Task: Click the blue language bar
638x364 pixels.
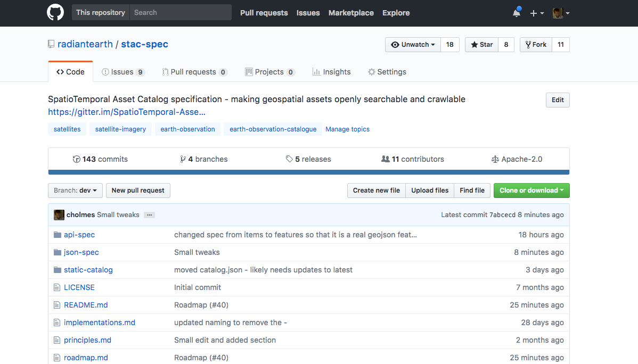Action: (x=309, y=172)
